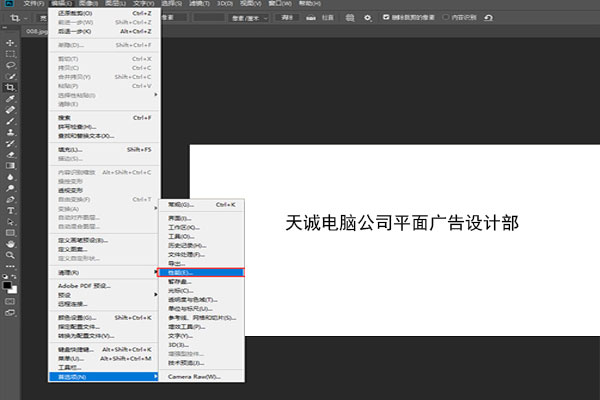
Task: Open the crop settings gear in options bar
Action: pyautogui.click(x=368, y=17)
